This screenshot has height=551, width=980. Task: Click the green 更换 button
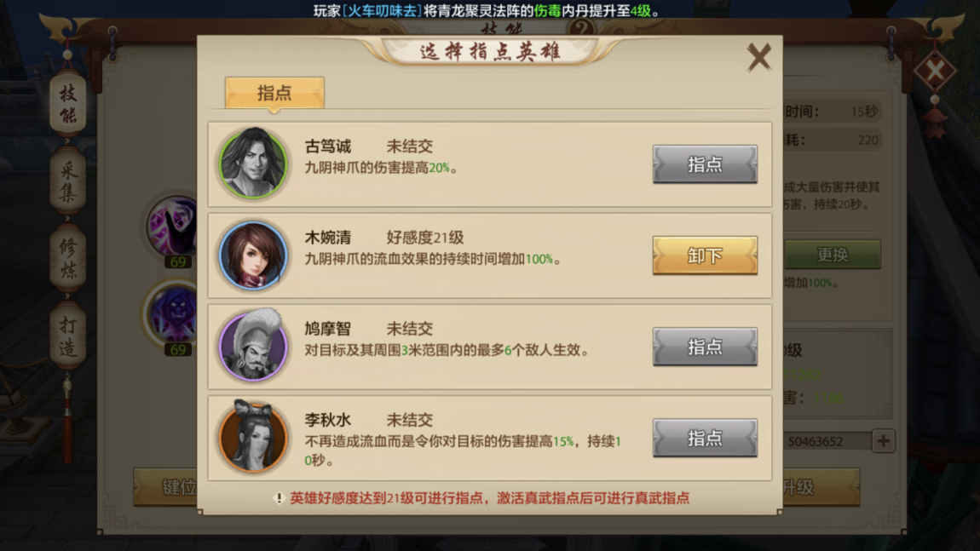coord(833,255)
